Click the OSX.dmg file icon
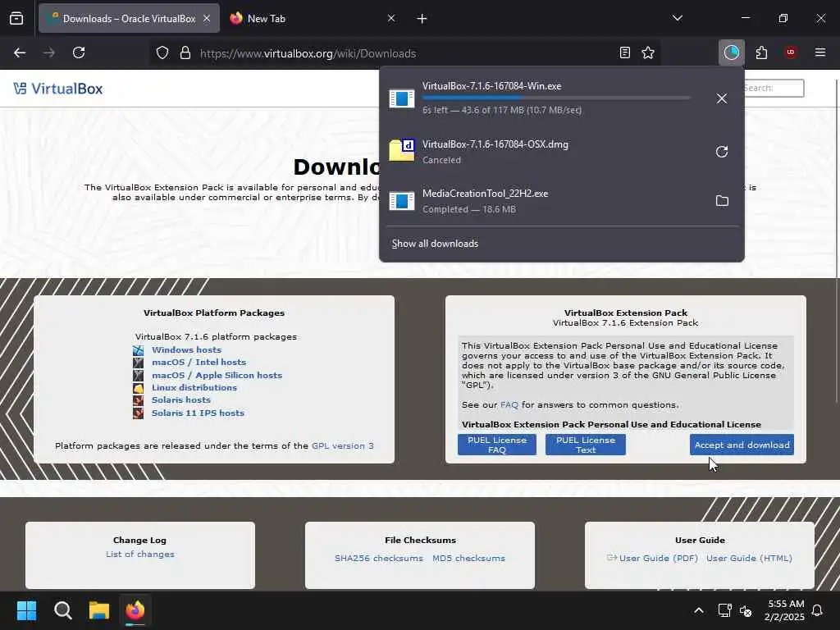840x630 pixels. [x=402, y=151]
